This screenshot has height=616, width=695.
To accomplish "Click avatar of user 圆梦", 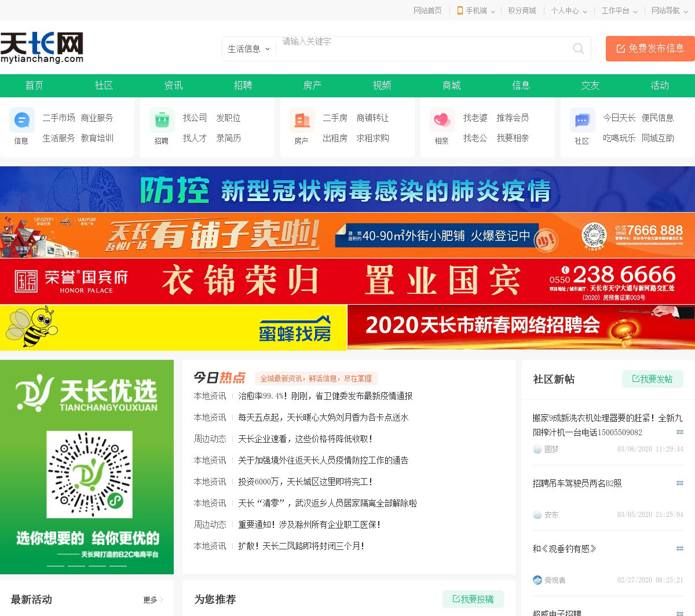I will (537, 449).
